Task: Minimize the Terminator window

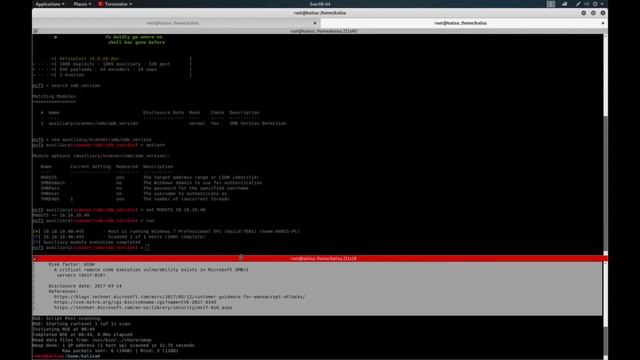Action: point(584,13)
